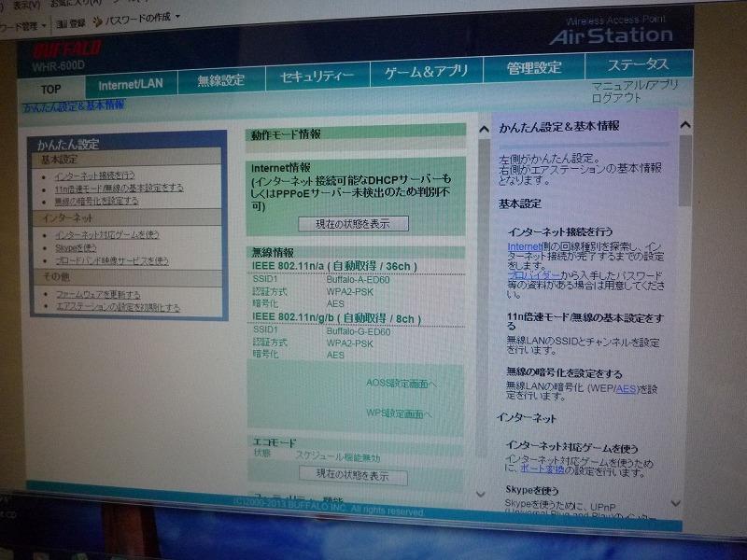The image size is (747, 560).
Task: Click the AES link in help text
Action: pos(626,388)
